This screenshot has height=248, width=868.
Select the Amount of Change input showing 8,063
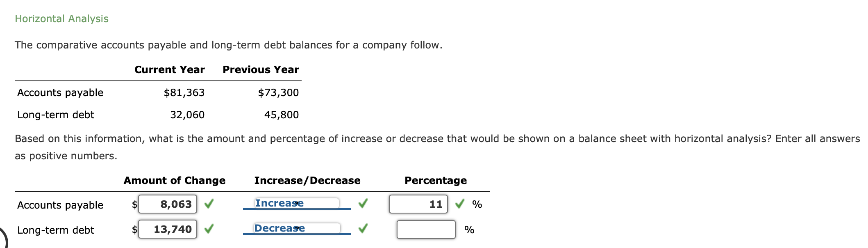[167, 203]
